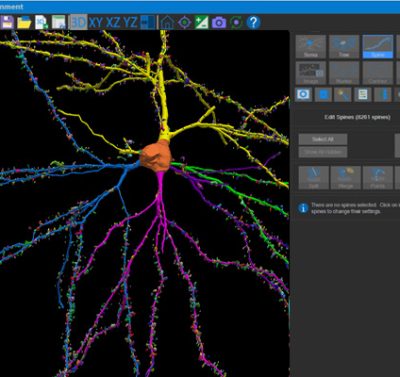Click the green plus/minus icon
Screen dimensions: 400x377
click(x=202, y=22)
